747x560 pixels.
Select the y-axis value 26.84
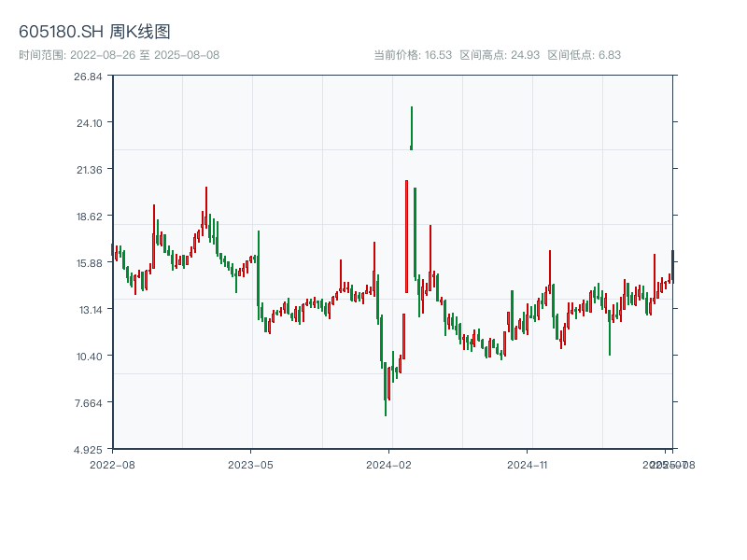(88, 77)
